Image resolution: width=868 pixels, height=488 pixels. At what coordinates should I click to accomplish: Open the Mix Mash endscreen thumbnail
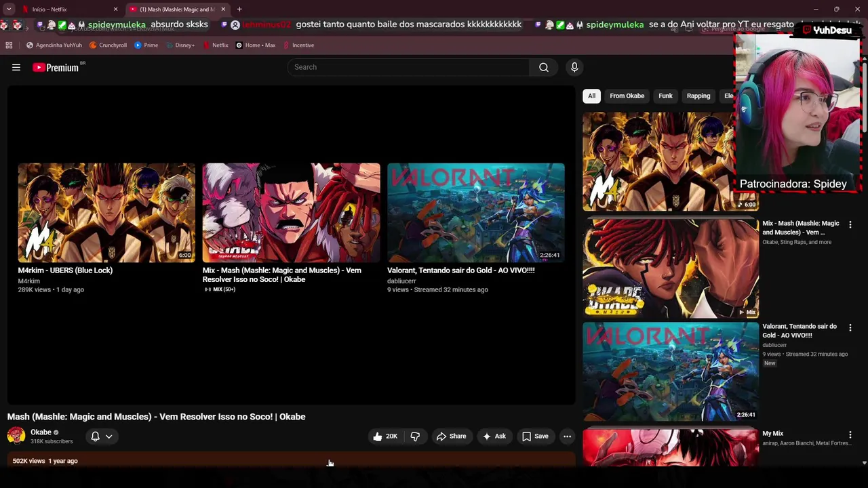pyautogui.click(x=291, y=213)
